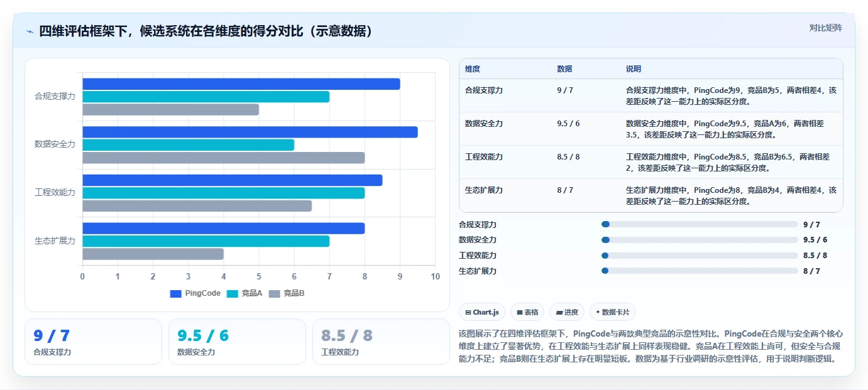Open the 9.5 / 6 数据安全力 data card
868x390 pixels.
coord(237,342)
